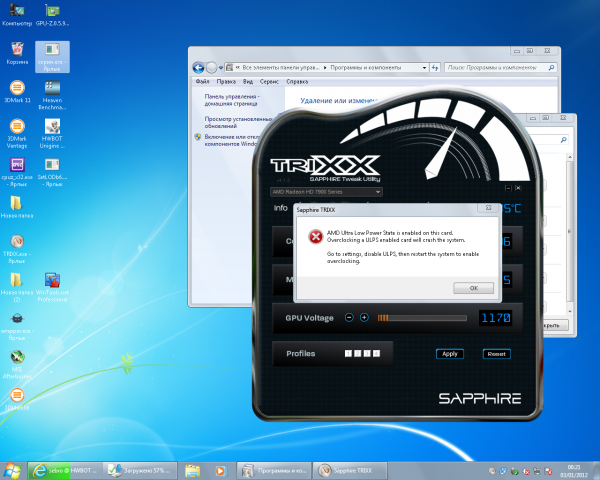600x480 pixels.
Task: Click the GPU Voltage slider bar
Action: pyautogui.click(x=422, y=318)
